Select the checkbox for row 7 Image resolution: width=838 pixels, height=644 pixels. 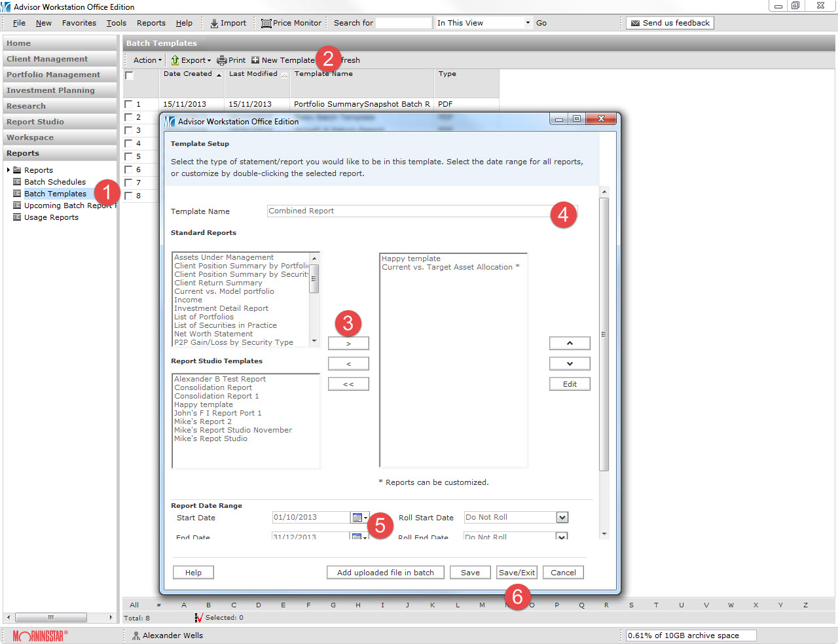point(128,183)
